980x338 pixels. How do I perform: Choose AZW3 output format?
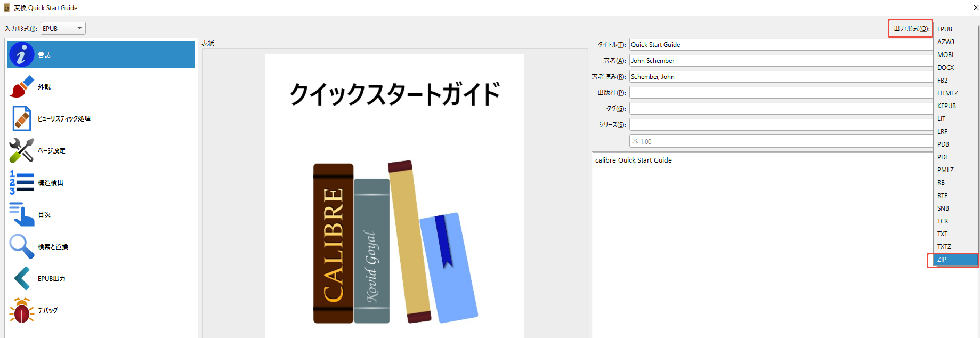coord(956,42)
